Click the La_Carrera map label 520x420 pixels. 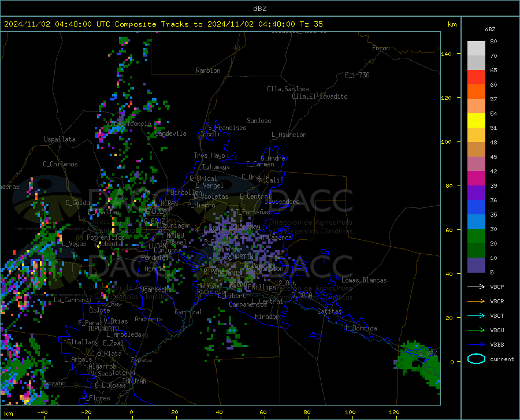point(71,300)
